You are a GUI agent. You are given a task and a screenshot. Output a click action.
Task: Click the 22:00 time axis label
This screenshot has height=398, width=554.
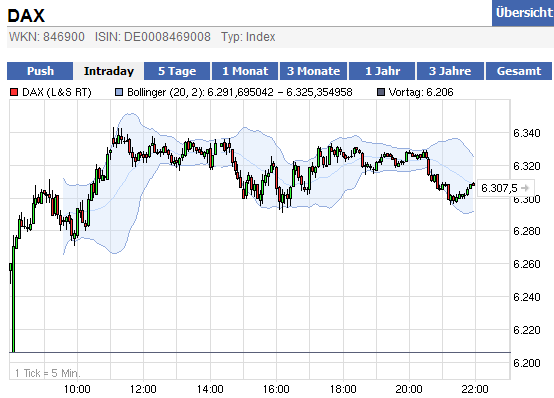pos(475,389)
